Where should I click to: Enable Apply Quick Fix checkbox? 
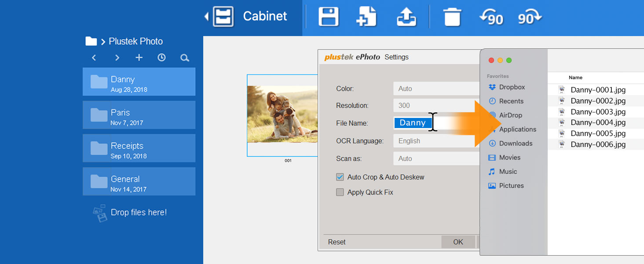pyautogui.click(x=340, y=192)
